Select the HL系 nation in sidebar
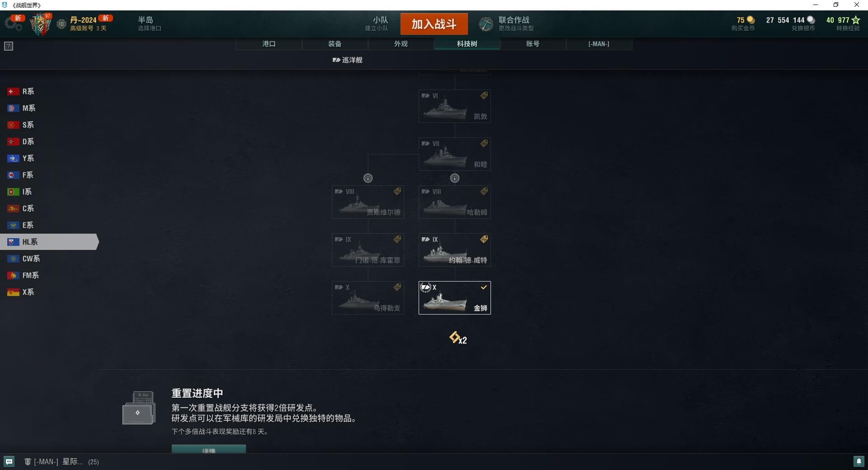Viewport: 868px width, 470px height. coord(49,242)
